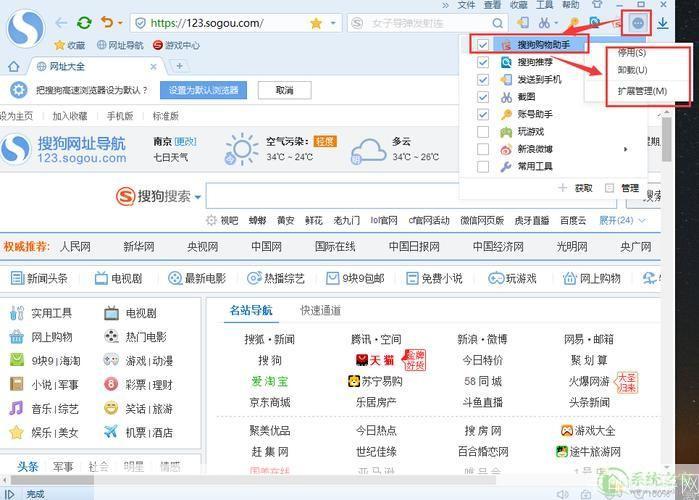699x500 pixels.
Task: Open 9块9包邮 category
Action: (355, 279)
